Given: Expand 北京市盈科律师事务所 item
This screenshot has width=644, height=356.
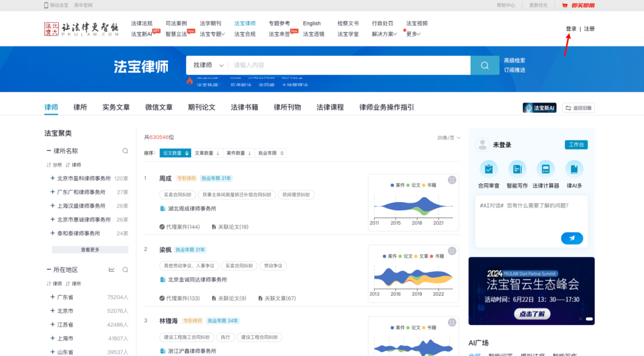Looking at the screenshot, I should coord(52,178).
